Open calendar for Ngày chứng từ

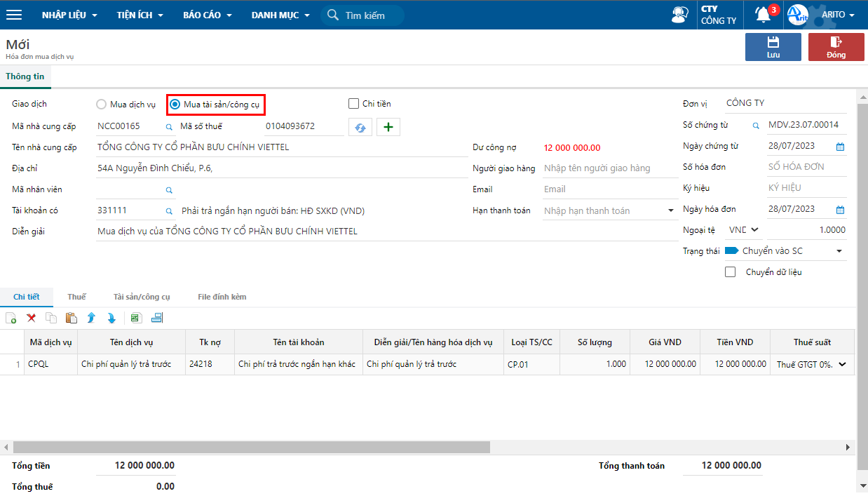tap(840, 147)
